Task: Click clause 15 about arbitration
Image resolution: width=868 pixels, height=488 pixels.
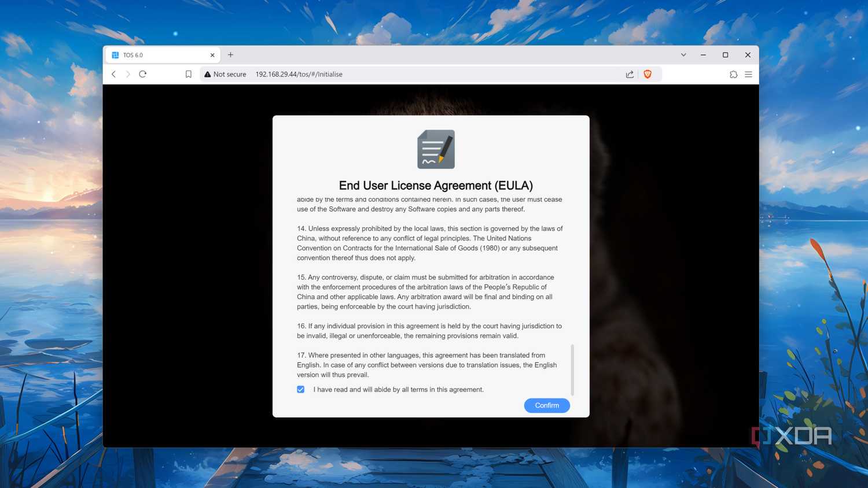Action: pyautogui.click(x=426, y=292)
